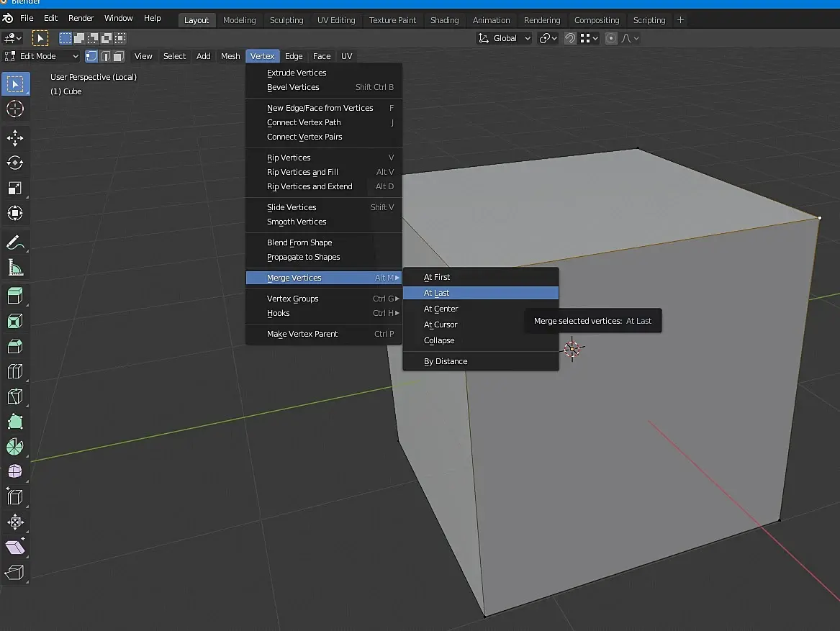Activate the Loop Cut tool
This screenshot has height=631, width=840.
coord(15,371)
